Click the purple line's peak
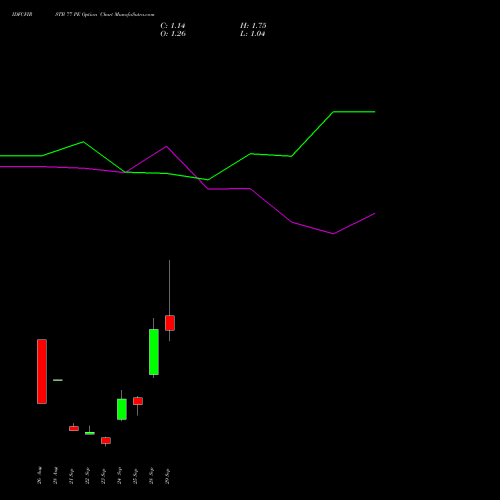Viewport: 500px width, 500px height. (166, 146)
